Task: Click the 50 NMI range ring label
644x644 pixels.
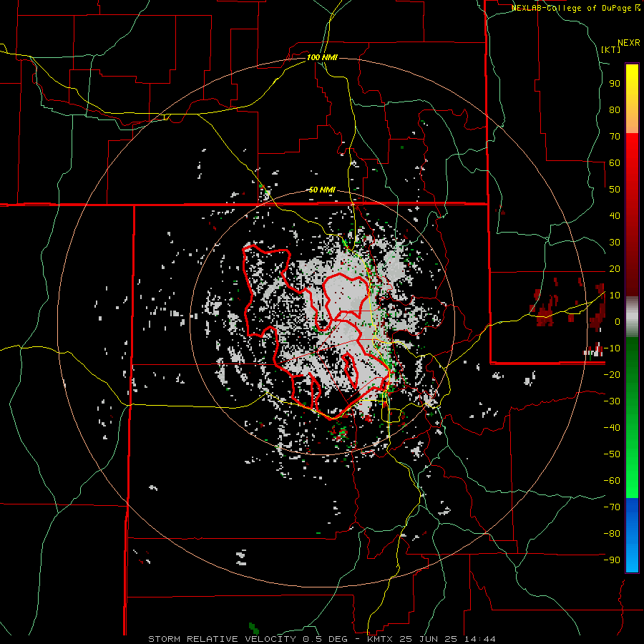Action: pos(322,190)
